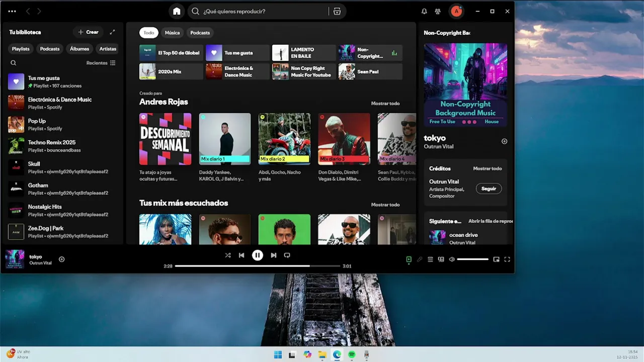Viewport: 644px width, 362px height.
Task: Filter library by Playlists
Action: [x=21, y=49]
